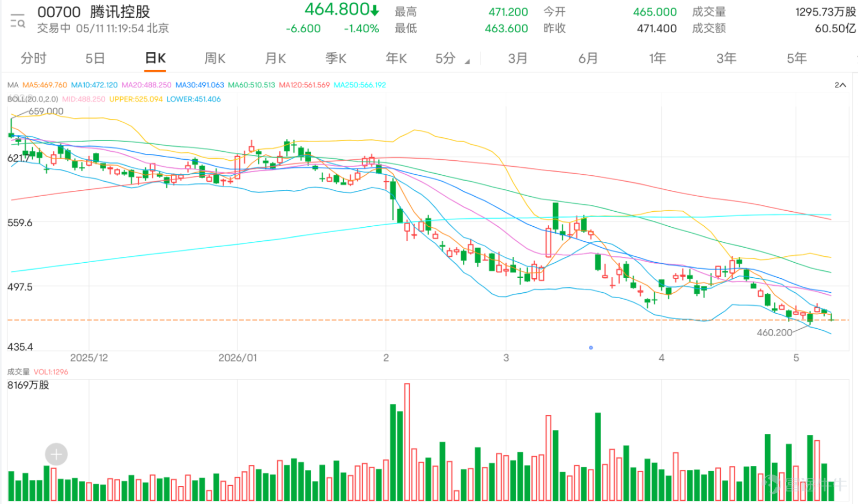Viewport: 858px width, 504px height.
Task: Click the 559.6 price axis label
Action: [20, 223]
